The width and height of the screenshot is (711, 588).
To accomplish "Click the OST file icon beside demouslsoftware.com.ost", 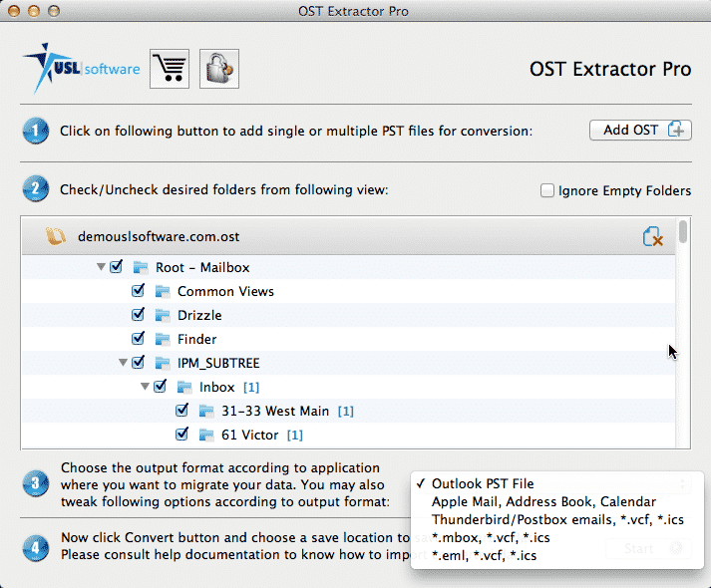I will (56, 236).
